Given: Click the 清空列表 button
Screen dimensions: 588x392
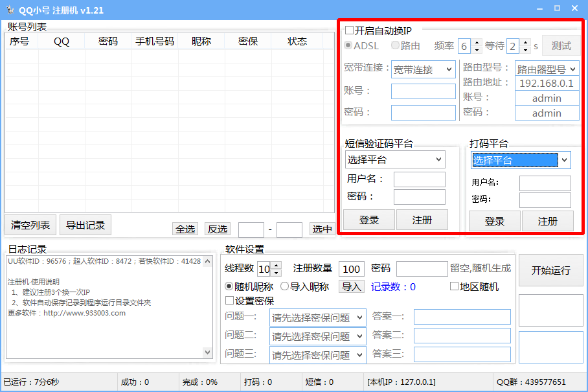Looking at the screenshot, I should click(x=30, y=225).
